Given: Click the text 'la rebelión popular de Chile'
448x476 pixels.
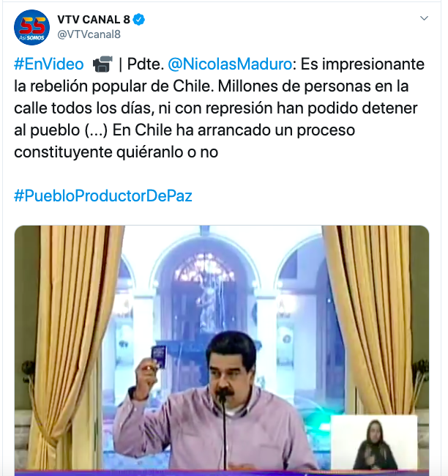Looking at the screenshot, I should (x=112, y=86).
